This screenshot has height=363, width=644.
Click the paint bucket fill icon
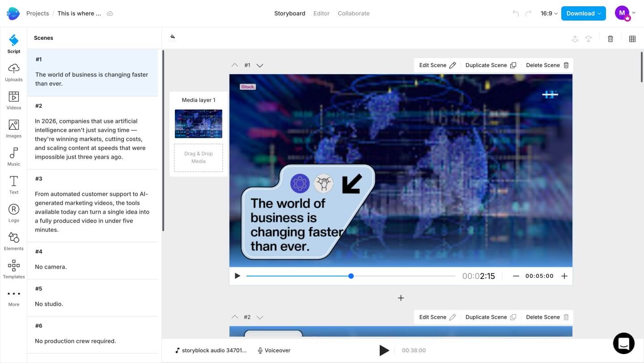coord(173,37)
